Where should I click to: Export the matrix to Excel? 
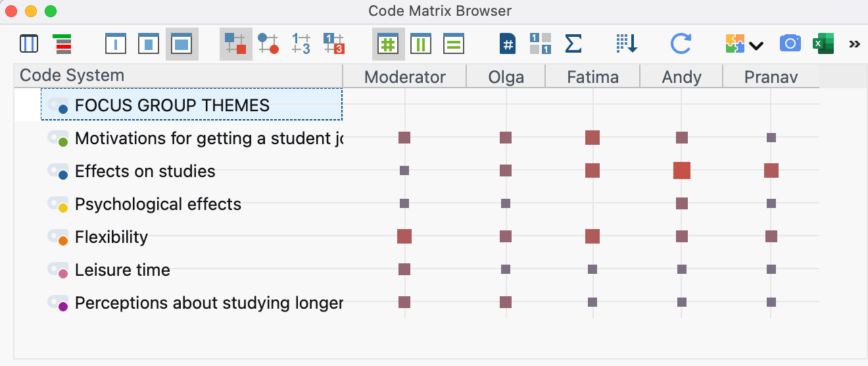click(823, 44)
